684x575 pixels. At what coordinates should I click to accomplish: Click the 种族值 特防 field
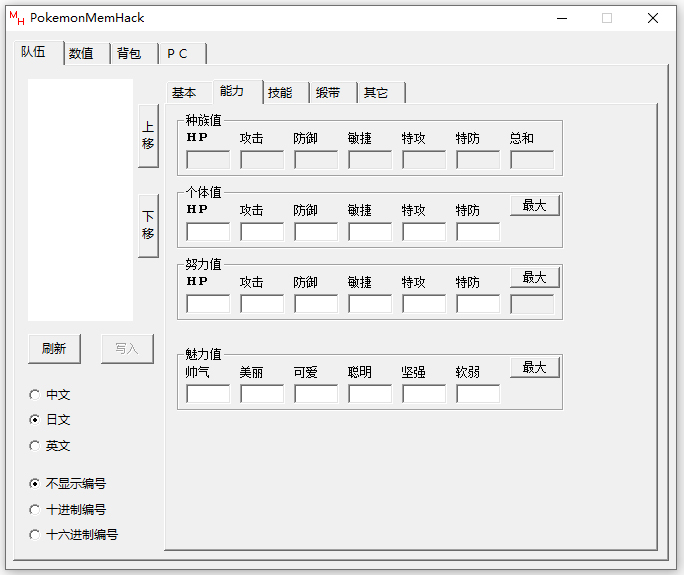[x=478, y=160]
